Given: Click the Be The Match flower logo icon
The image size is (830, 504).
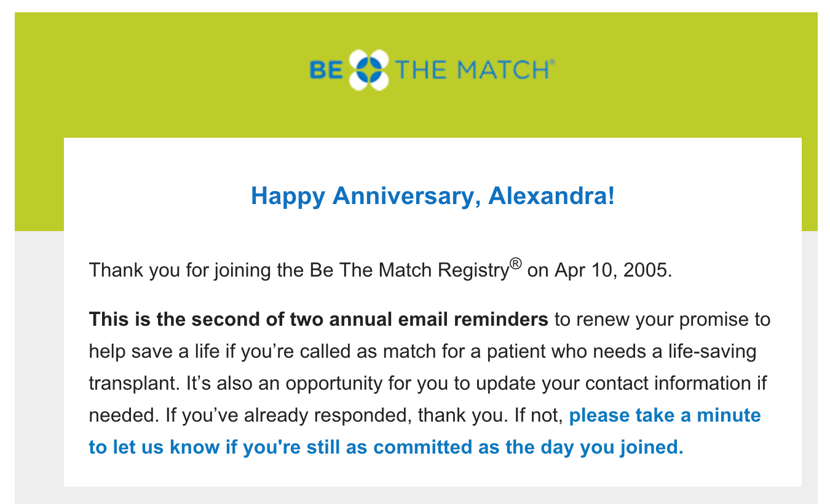Looking at the screenshot, I should [x=369, y=70].
